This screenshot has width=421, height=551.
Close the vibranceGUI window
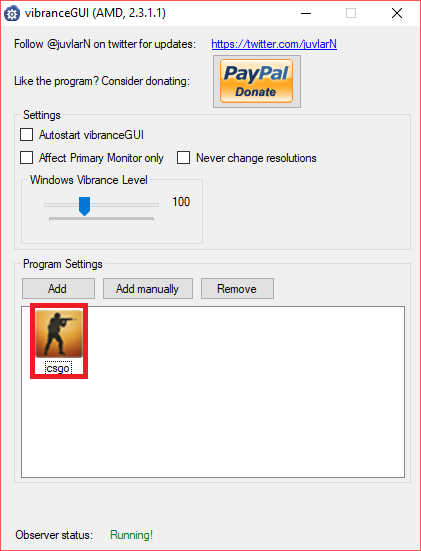click(x=397, y=14)
